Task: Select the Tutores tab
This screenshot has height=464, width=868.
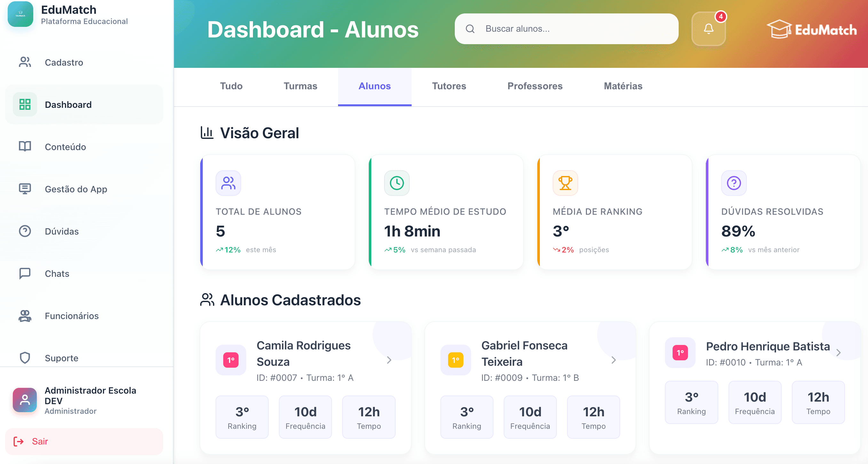Action: (449, 86)
